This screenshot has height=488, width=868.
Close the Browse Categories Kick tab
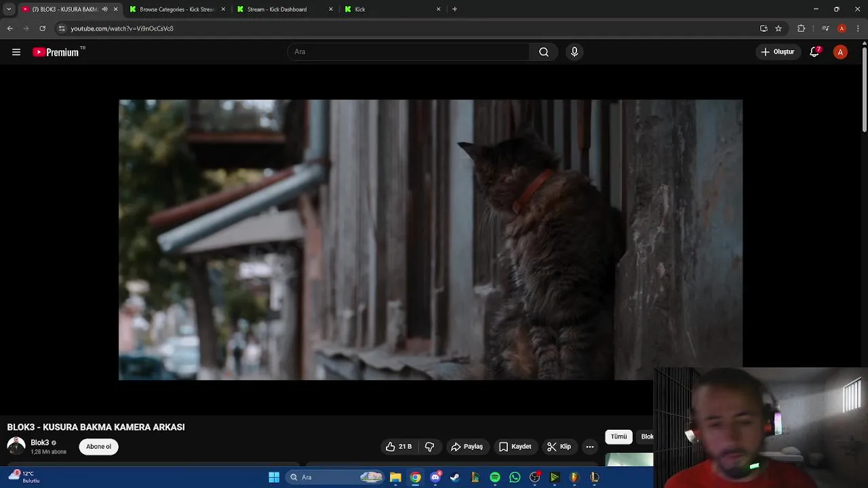coord(223,9)
